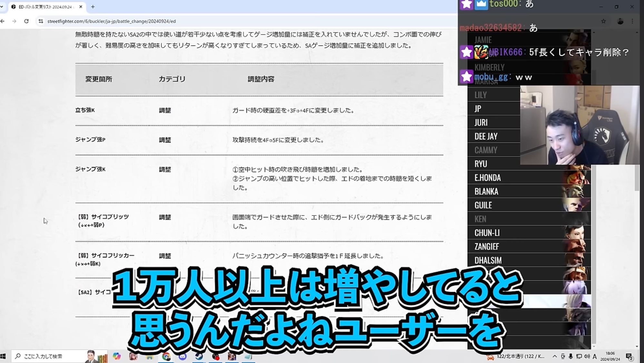644x363 pixels.
Task: Switch to Google Chrome in the taskbar
Action: [166, 356]
